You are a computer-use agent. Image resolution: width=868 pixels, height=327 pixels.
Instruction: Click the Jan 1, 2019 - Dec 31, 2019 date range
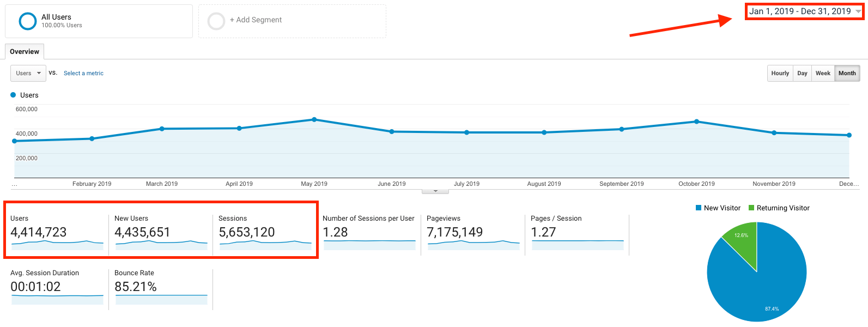pos(800,11)
